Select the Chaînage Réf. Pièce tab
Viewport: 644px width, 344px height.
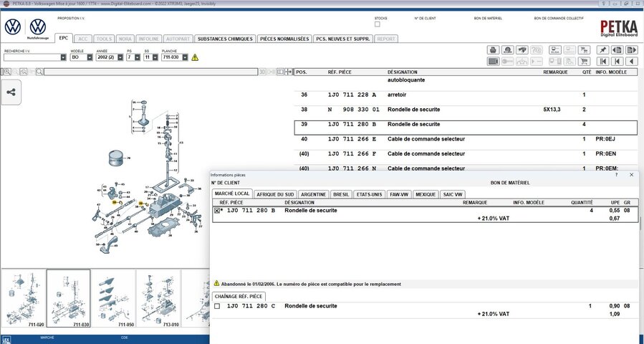239,296
